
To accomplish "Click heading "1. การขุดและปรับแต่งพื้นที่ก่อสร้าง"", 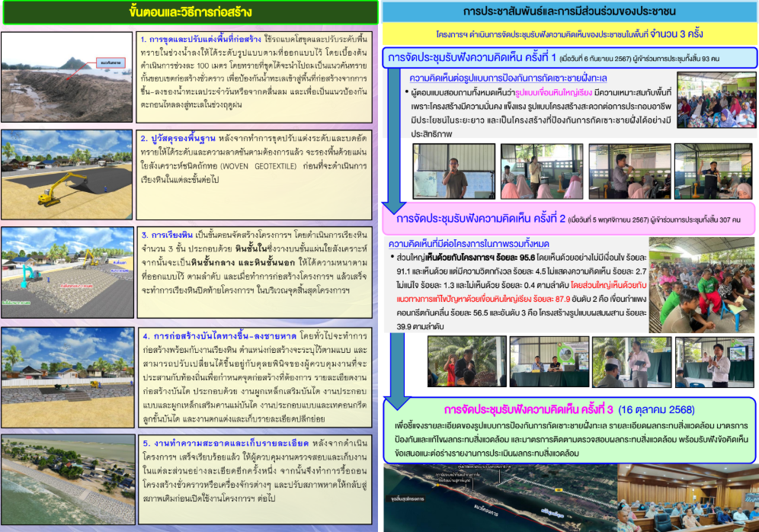I will click(200, 37).
